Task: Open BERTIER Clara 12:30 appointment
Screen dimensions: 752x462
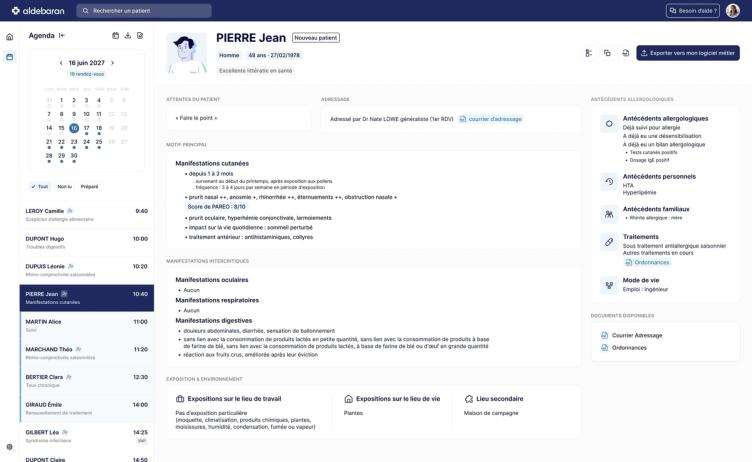Action: [87, 381]
